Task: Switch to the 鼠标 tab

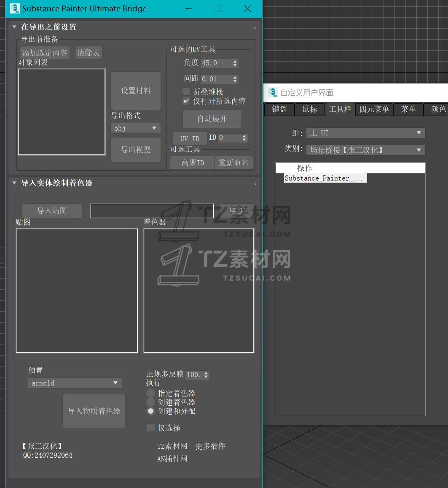Action: [x=310, y=109]
